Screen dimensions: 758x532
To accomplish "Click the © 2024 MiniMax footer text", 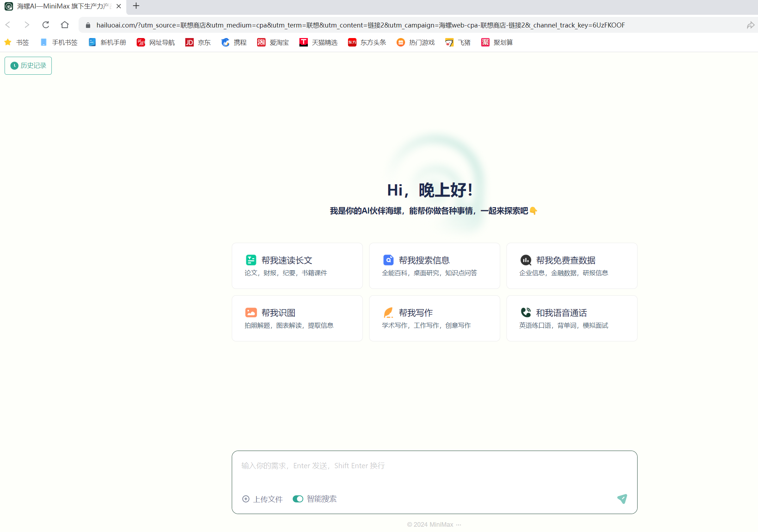I will [x=430, y=525].
